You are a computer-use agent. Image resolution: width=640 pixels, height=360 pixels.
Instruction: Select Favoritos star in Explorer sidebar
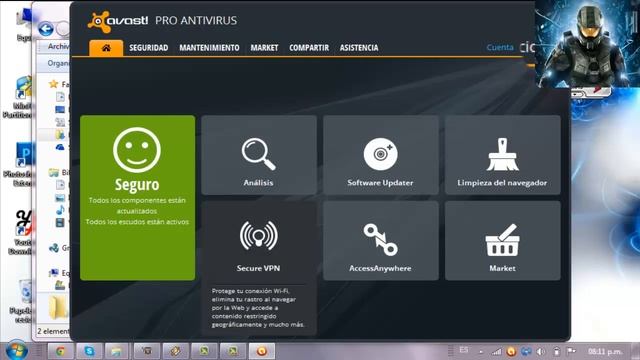[x=53, y=84]
